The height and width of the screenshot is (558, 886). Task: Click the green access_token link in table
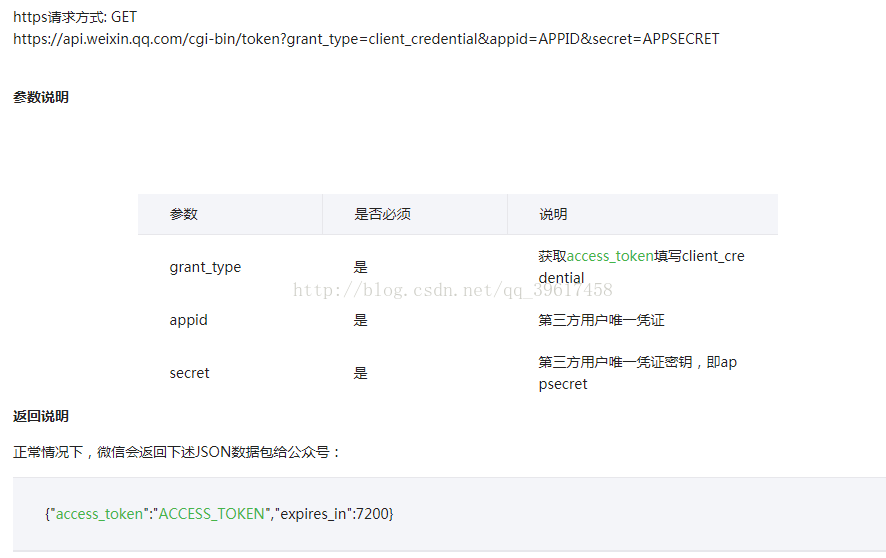(x=610, y=256)
